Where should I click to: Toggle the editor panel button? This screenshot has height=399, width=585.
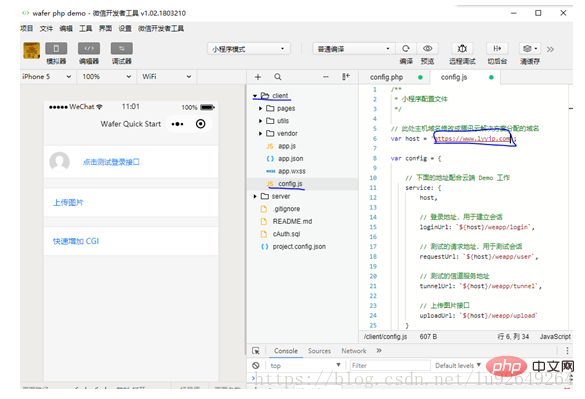click(x=89, y=49)
